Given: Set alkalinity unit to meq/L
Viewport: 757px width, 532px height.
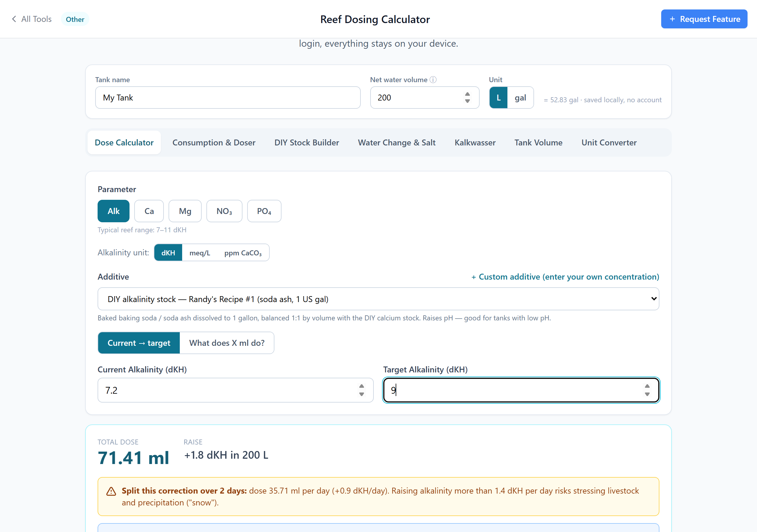Looking at the screenshot, I should coord(200,253).
